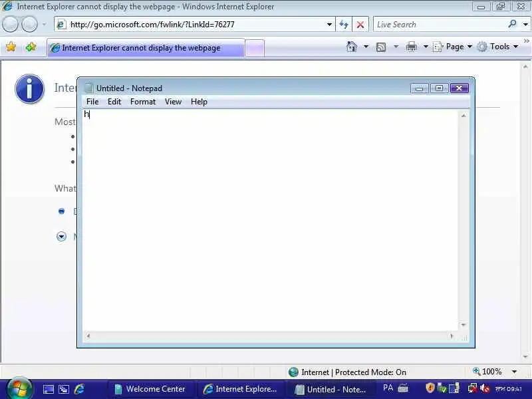This screenshot has width=532, height=399.
Task: Click inside the Live Search box
Action: coord(440,25)
